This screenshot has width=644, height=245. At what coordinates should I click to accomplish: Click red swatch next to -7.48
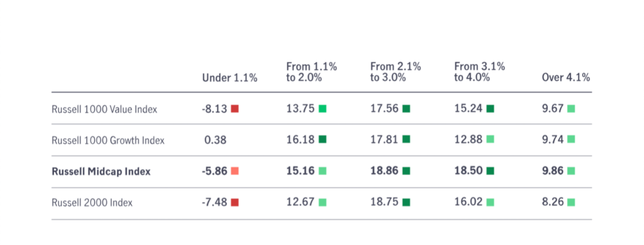[x=235, y=202]
